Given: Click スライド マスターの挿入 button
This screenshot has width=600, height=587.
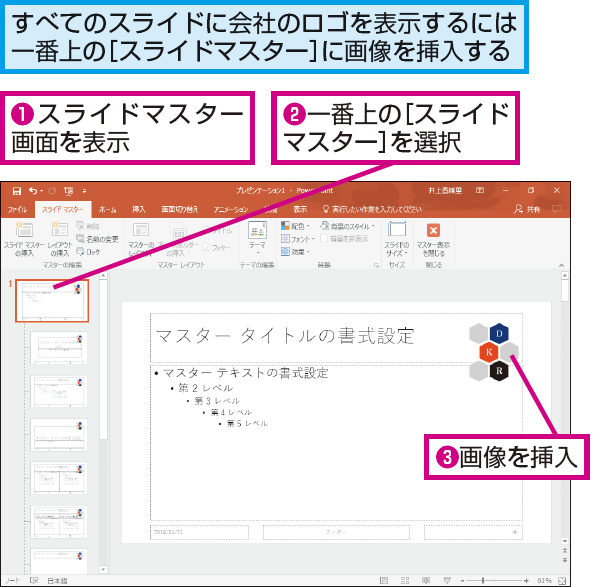Looking at the screenshot, I should 24,240.
